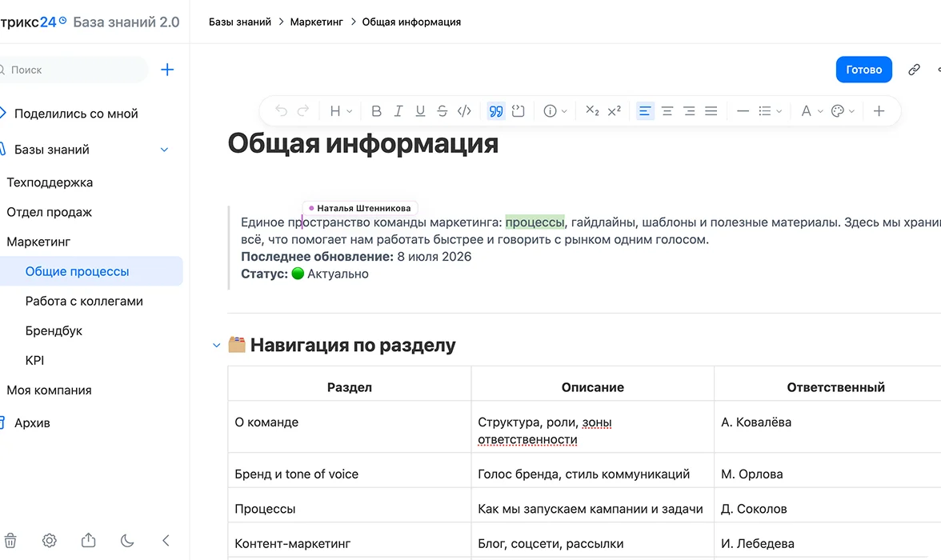
Task: Open Работа с коллегами page
Action: point(84,302)
